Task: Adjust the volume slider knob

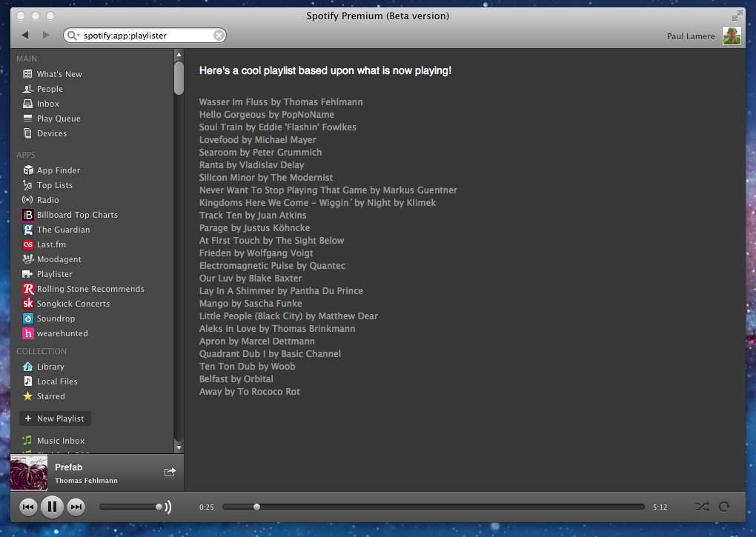Action: pos(159,507)
